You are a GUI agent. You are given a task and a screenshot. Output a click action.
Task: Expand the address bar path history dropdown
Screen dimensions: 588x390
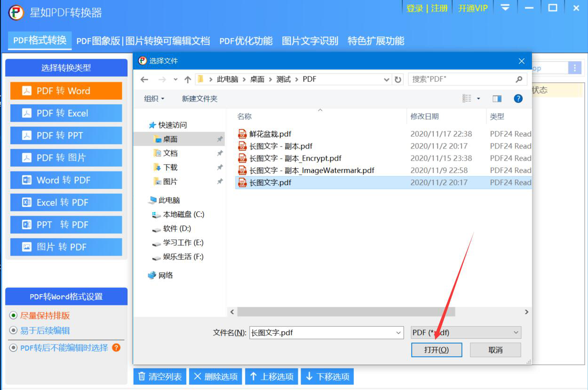387,79
